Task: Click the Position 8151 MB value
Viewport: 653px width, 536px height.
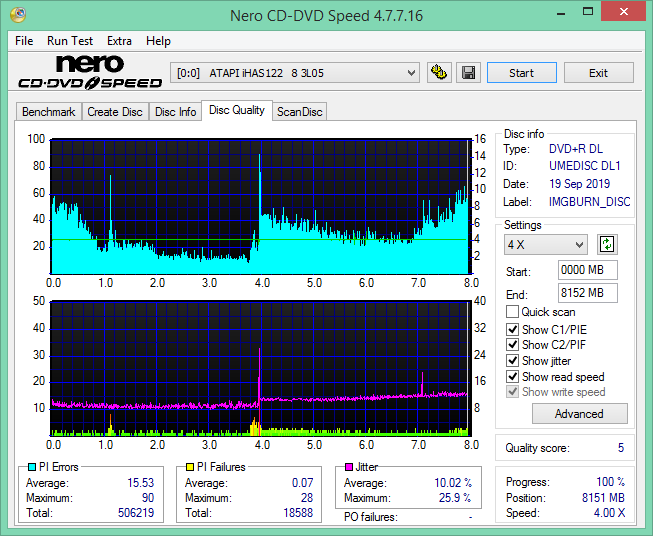Action: [603, 498]
